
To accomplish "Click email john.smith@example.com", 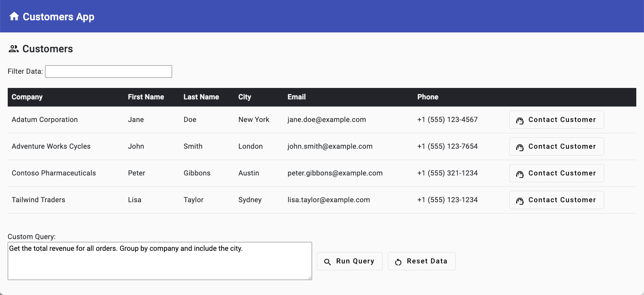I will [x=330, y=146].
